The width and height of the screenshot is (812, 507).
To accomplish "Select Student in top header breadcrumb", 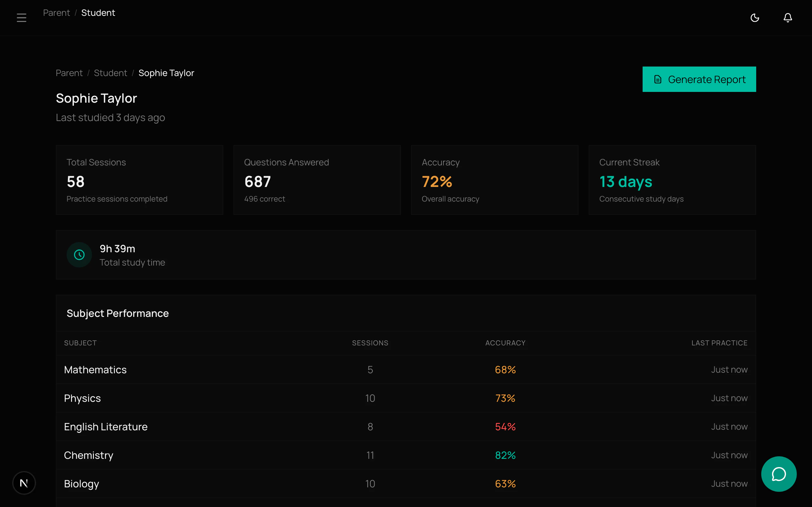I will [x=98, y=13].
